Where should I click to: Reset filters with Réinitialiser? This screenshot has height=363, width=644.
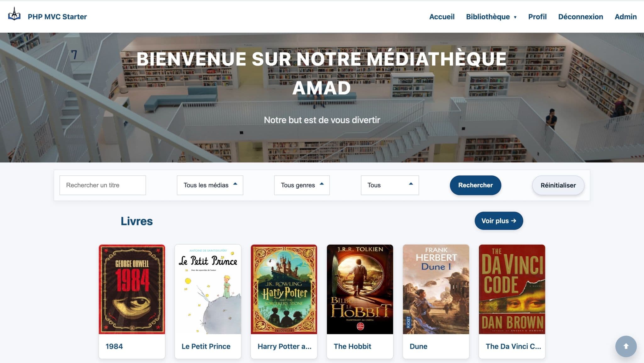pyautogui.click(x=558, y=185)
